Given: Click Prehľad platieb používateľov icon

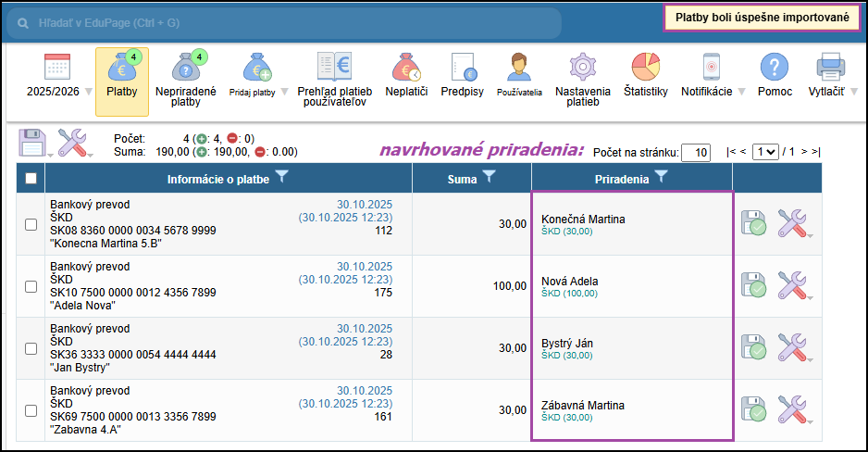Looking at the screenshot, I should 334,69.
